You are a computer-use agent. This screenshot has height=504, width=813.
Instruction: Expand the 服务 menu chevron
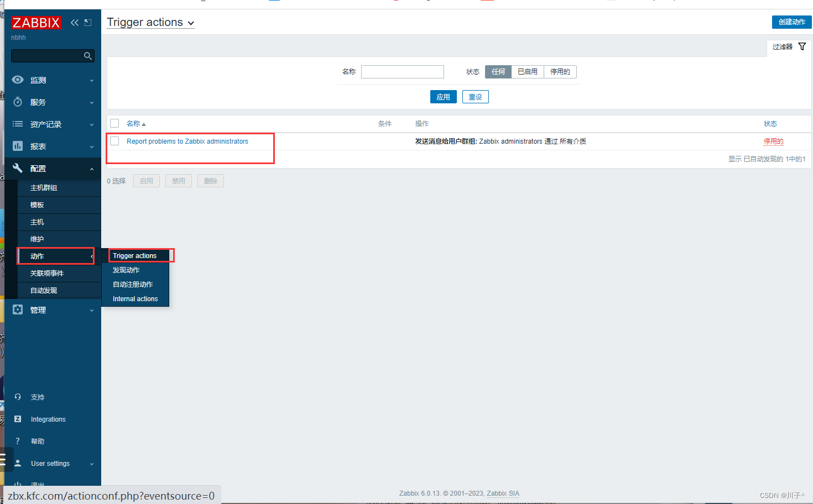[x=92, y=102]
